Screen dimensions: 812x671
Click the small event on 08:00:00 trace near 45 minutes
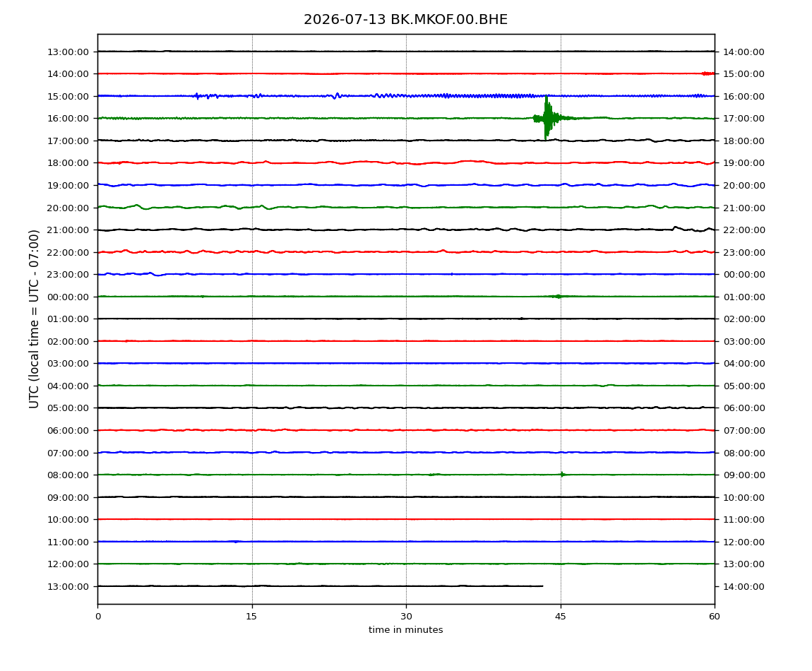pyautogui.click(x=562, y=474)
